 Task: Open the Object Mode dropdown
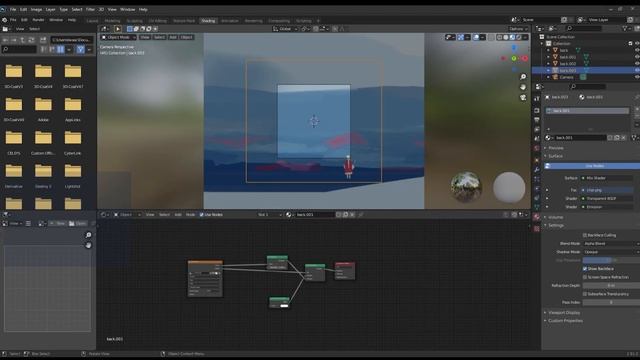click(118, 37)
